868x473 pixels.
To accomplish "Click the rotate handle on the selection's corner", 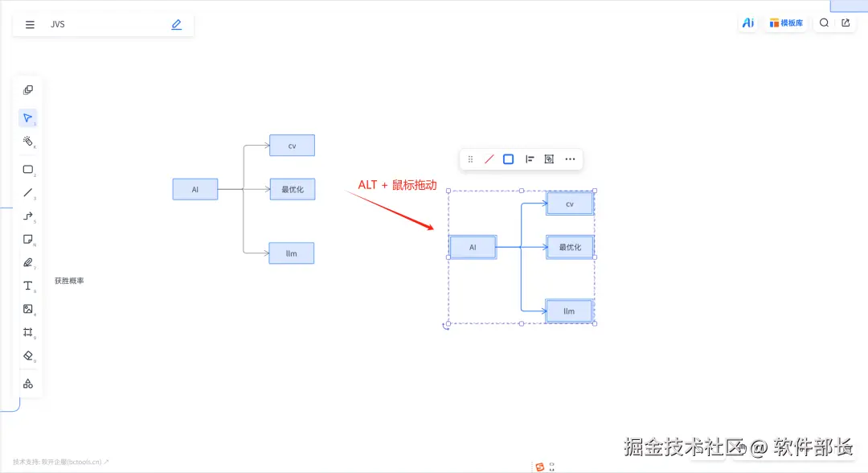I will click(x=445, y=327).
